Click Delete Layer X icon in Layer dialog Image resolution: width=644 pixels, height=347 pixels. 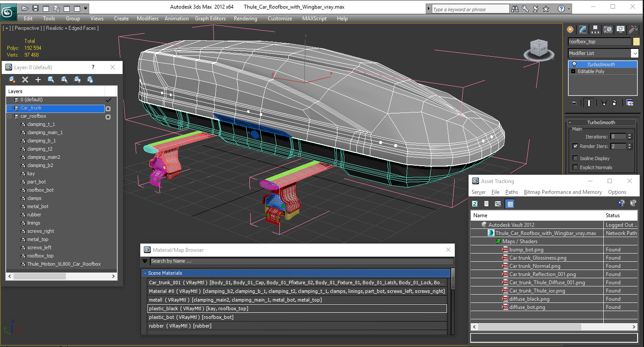[25, 80]
